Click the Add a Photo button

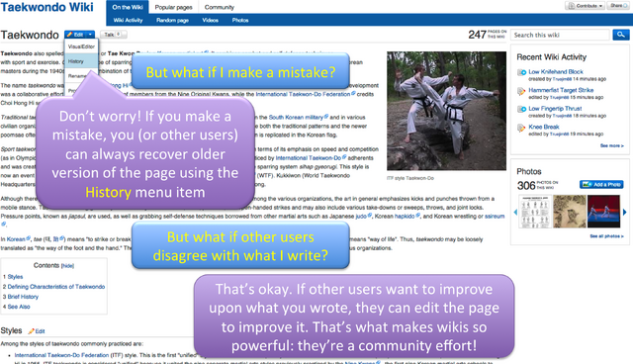coord(601,184)
